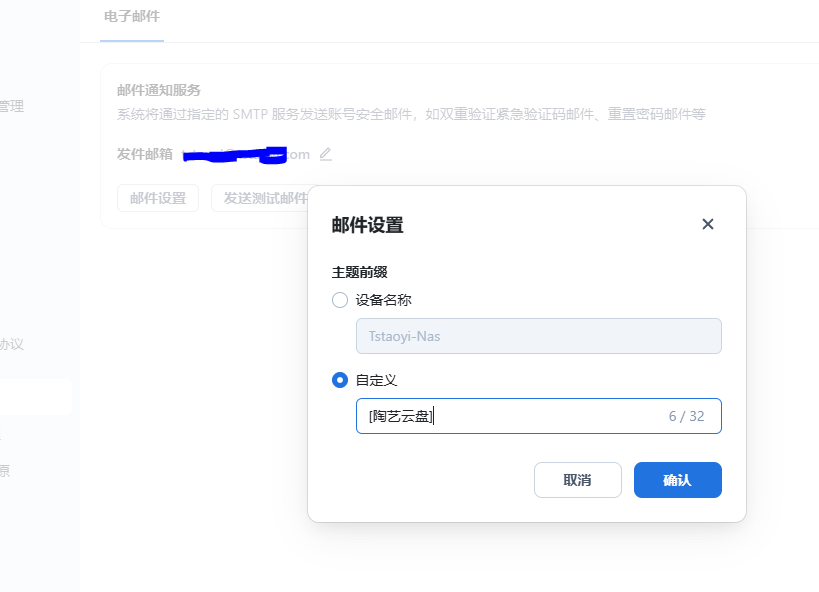Click the 邮件通知服务 heading
This screenshot has height=592, width=819.
click(x=159, y=90)
